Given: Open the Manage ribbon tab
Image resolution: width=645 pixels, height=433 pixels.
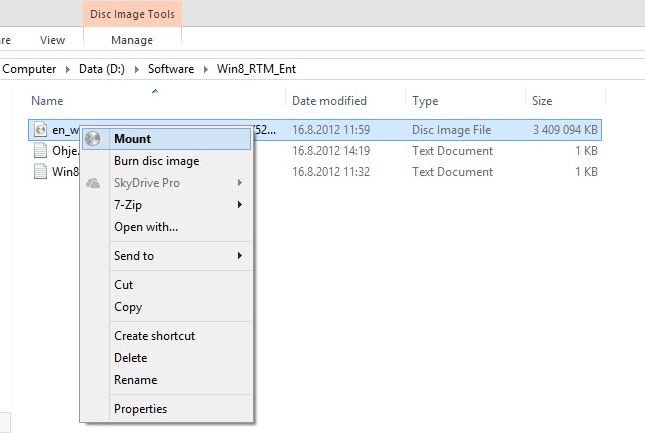Looking at the screenshot, I should click(x=133, y=40).
